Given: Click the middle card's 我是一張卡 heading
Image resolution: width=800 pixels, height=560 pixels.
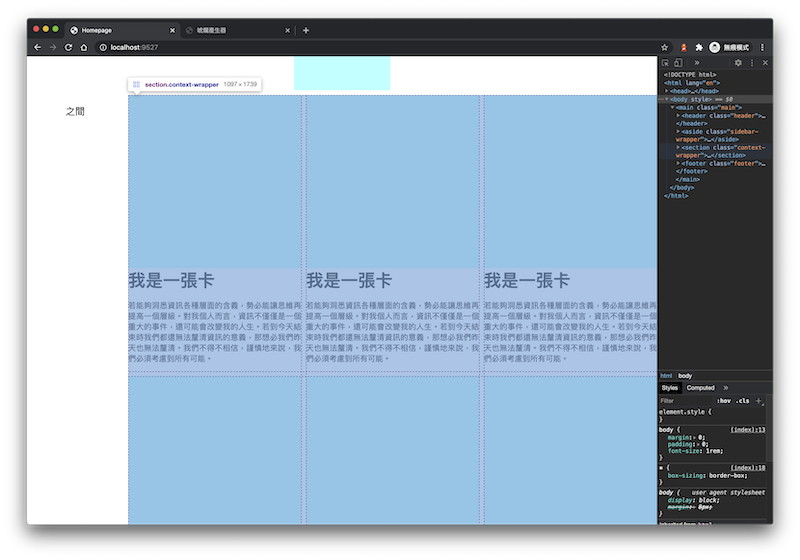Looking at the screenshot, I should click(x=349, y=281).
